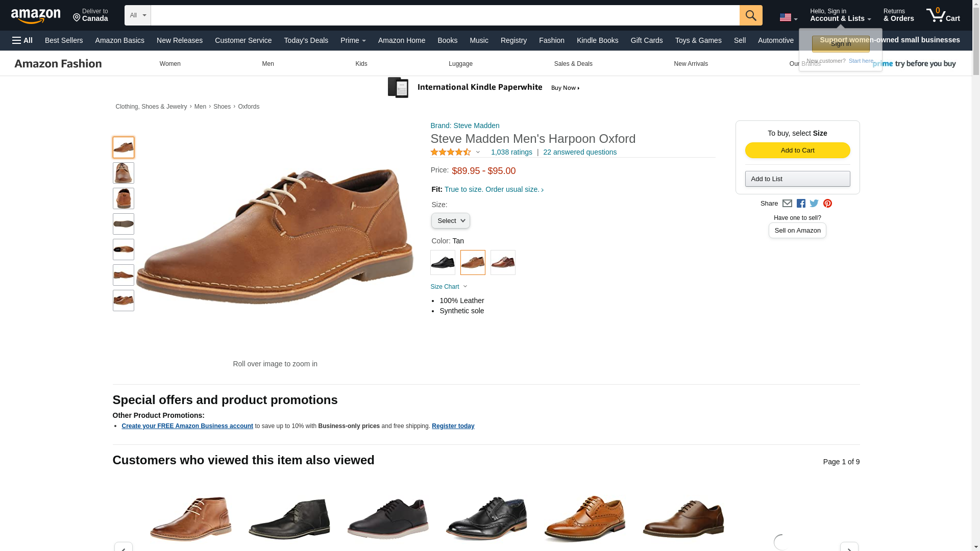
Task: Share via email envelope icon
Action: coord(787,204)
